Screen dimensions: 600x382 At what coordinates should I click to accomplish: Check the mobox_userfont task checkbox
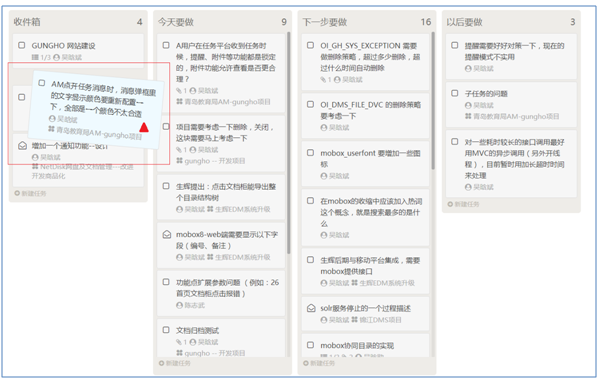coord(310,153)
